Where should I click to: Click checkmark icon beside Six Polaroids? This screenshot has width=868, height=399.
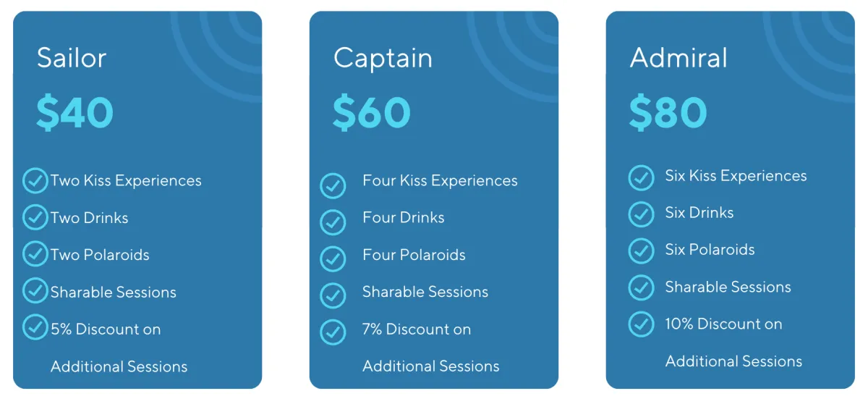(x=641, y=251)
